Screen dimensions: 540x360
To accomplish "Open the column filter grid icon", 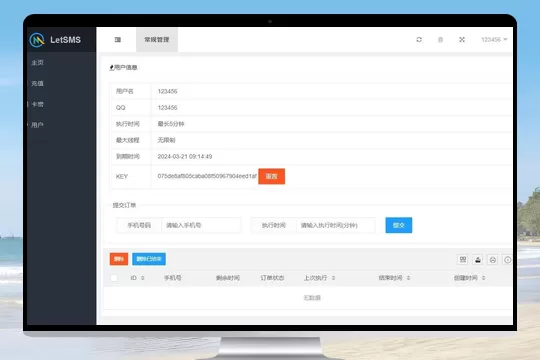I will click(x=463, y=259).
